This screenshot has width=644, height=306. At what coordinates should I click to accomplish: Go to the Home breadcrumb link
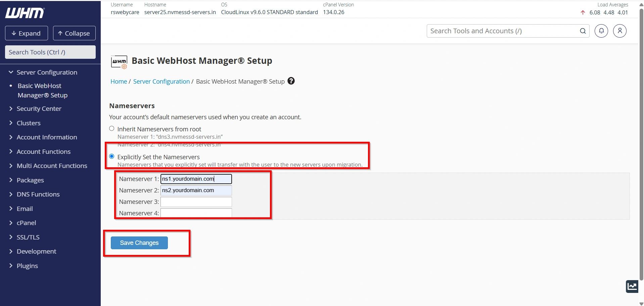click(119, 81)
